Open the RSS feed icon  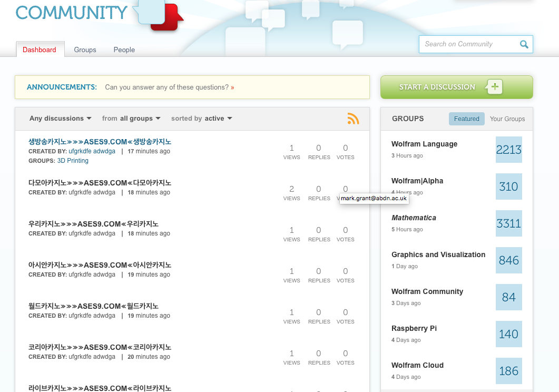click(353, 119)
